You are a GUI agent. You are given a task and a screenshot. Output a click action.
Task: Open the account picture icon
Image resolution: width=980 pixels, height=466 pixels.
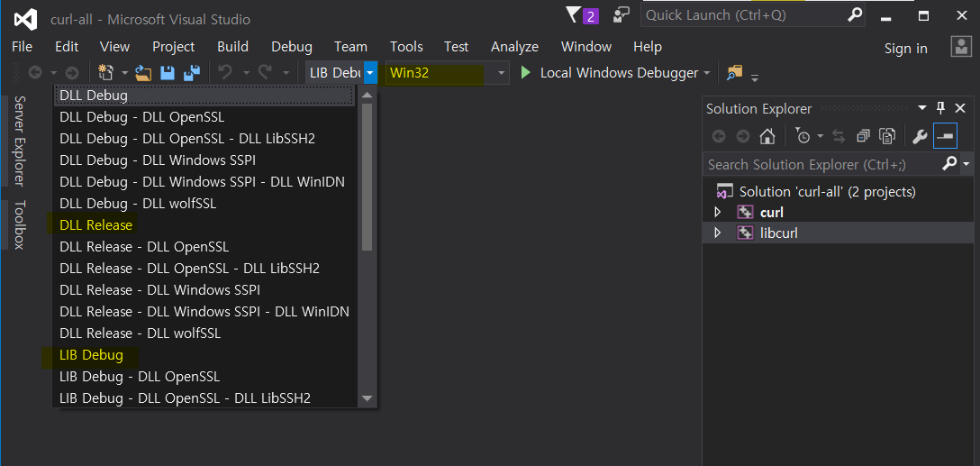point(959,46)
